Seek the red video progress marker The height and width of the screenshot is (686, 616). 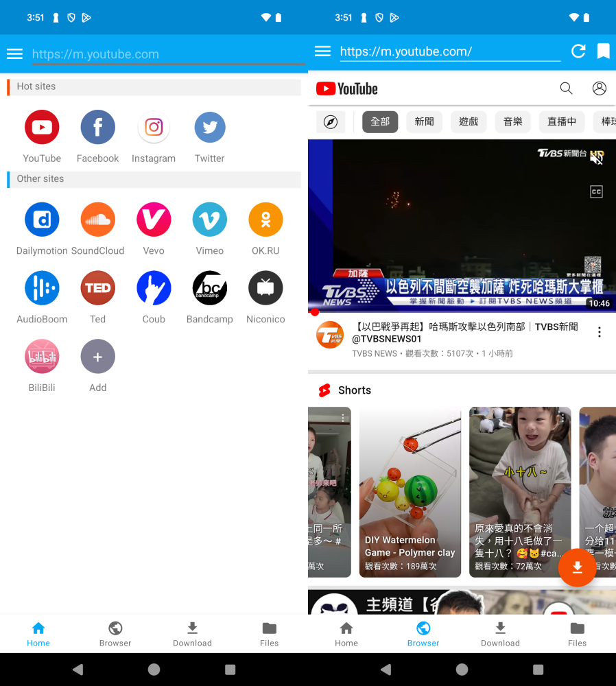314,312
